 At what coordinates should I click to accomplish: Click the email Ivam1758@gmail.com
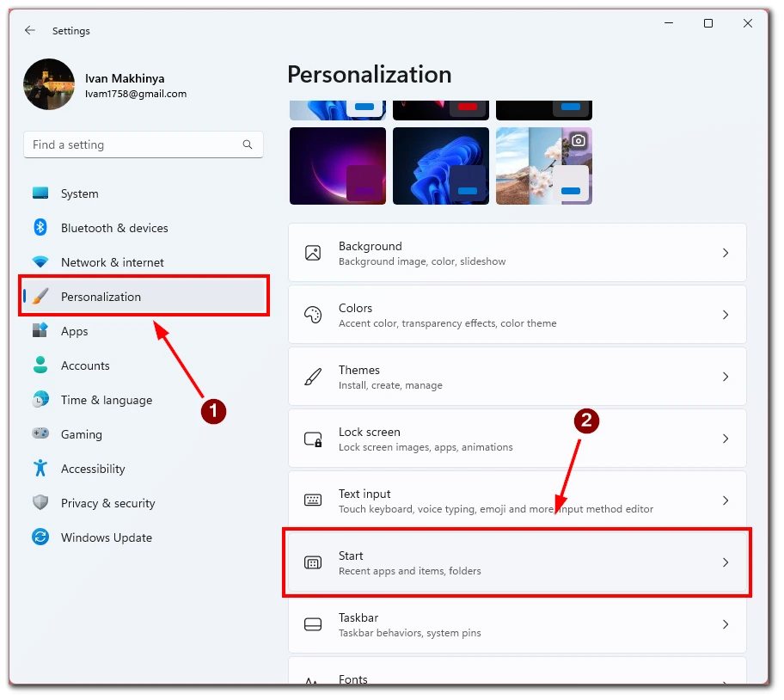coord(136,94)
